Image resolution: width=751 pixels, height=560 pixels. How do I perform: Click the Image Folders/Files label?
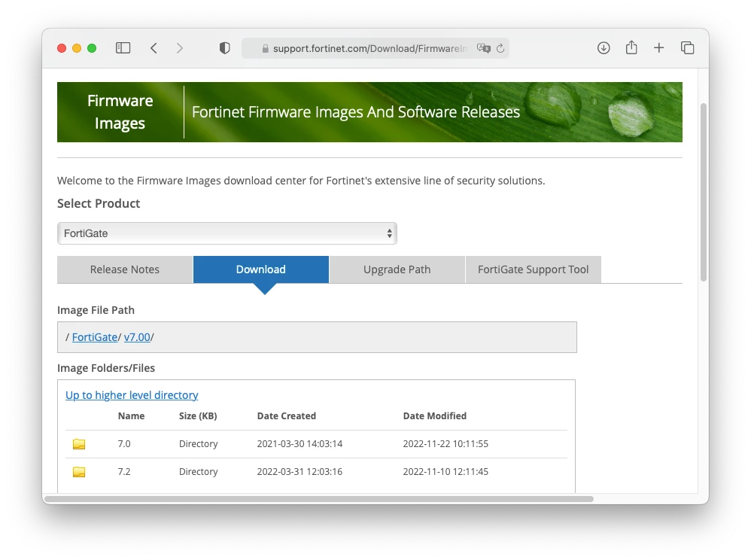[106, 368]
